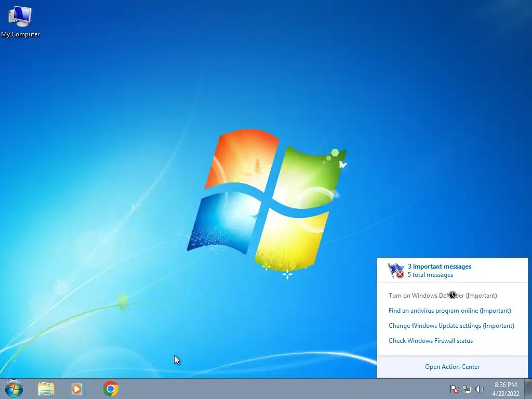Click the '5 total messages' text
Image resolution: width=532 pixels, height=399 pixels.
coord(430,275)
